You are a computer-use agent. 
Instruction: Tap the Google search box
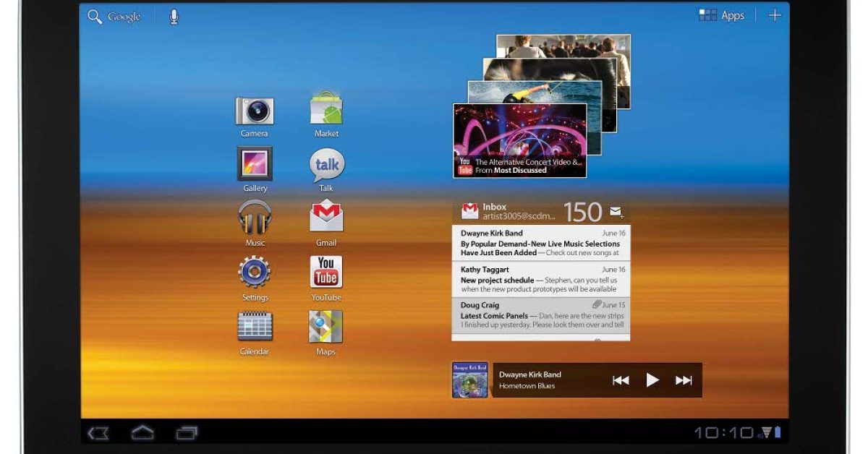[x=114, y=17]
